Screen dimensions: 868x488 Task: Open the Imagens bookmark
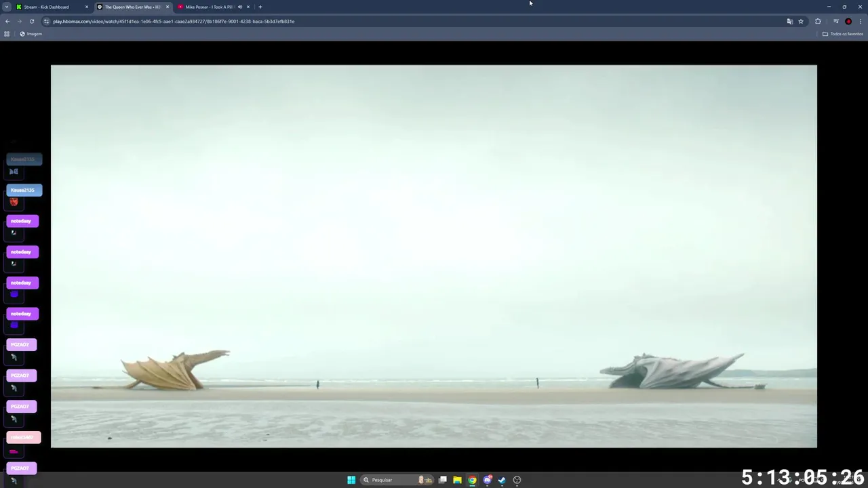pyautogui.click(x=31, y=34)
